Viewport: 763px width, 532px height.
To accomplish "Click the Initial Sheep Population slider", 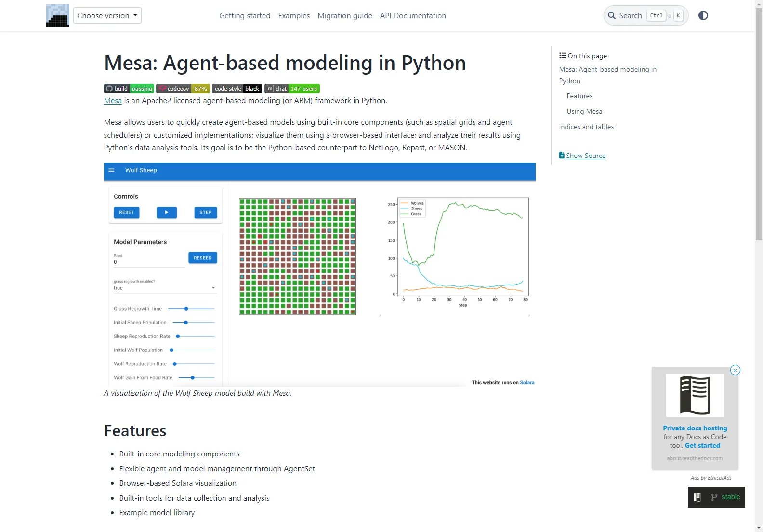I will coord(193,323).
